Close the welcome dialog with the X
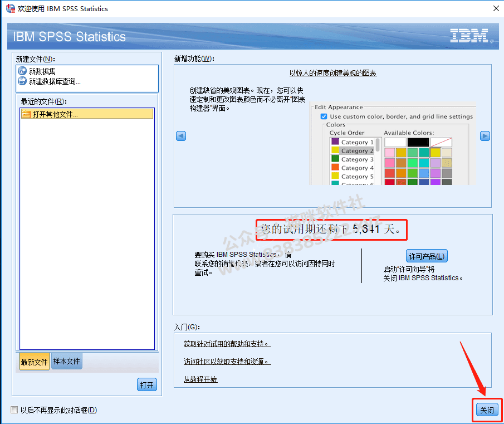This screenshot has width=504, height=424. [x=496, y=8]
